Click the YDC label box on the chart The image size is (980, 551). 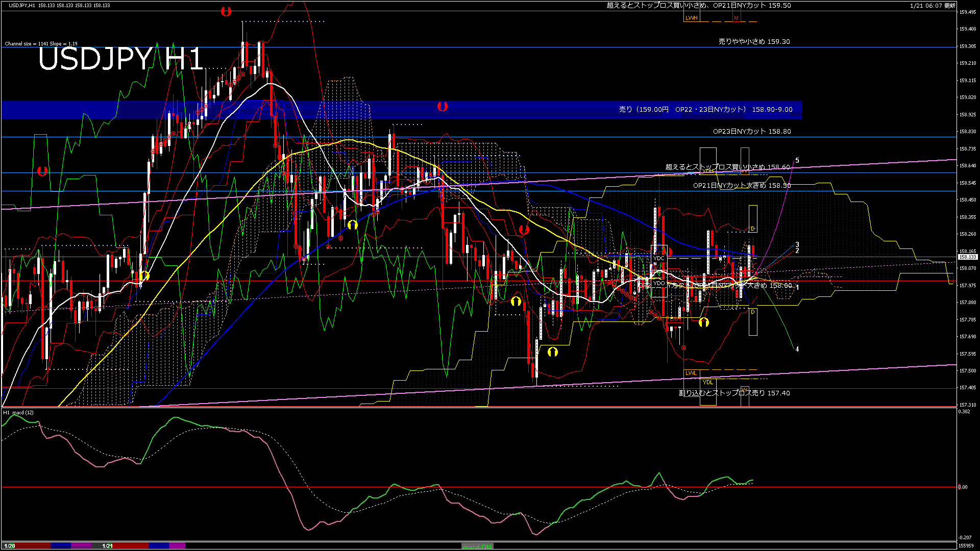tap(659, 258)
